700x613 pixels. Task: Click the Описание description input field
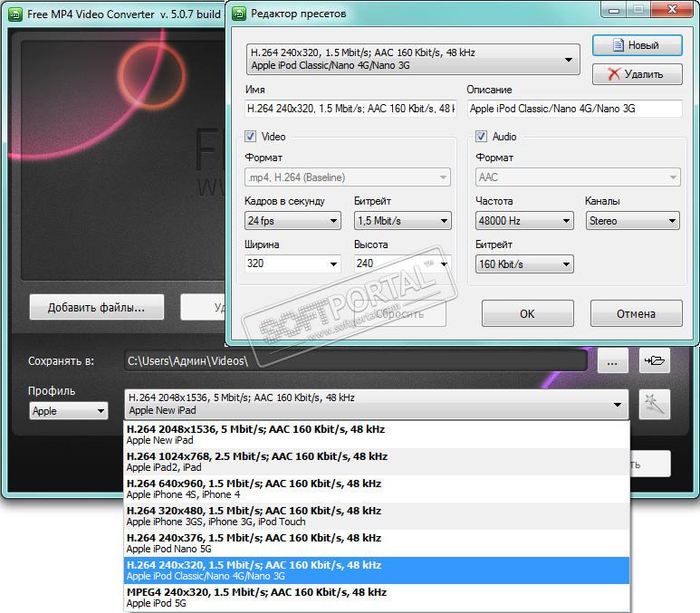tap(574, 109)
